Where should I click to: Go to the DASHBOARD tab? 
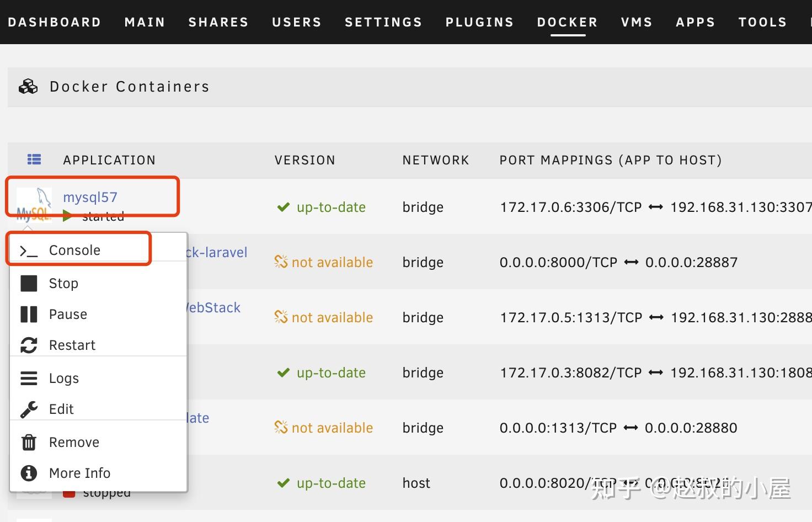click(x=54, y=22)
